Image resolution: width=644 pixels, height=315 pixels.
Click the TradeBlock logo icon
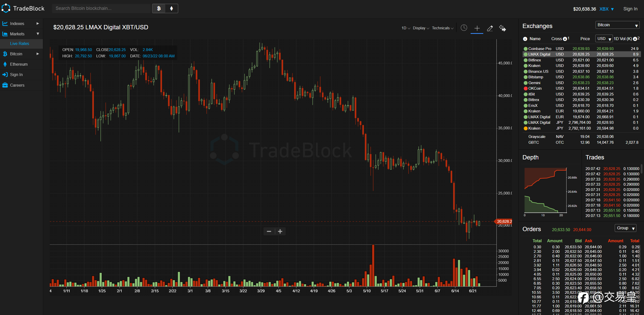6,8
